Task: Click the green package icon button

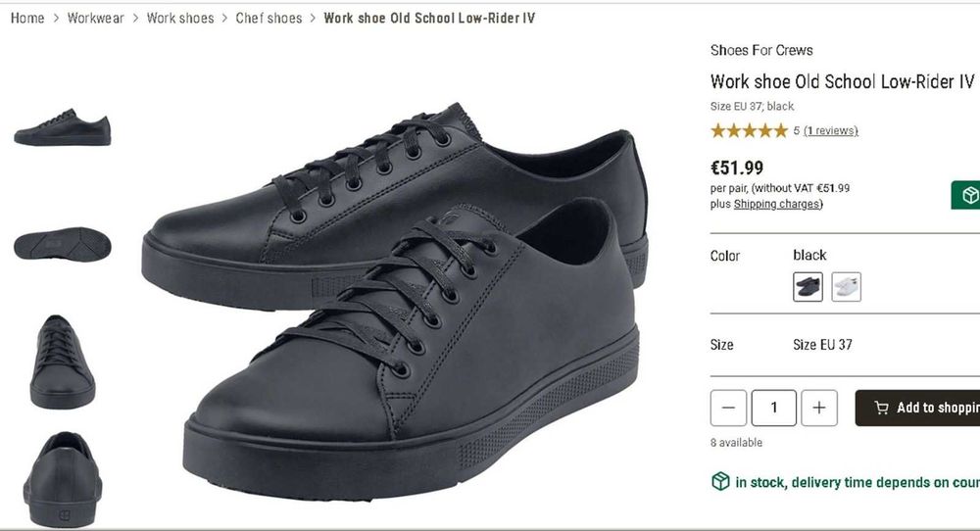Action: 968,195
